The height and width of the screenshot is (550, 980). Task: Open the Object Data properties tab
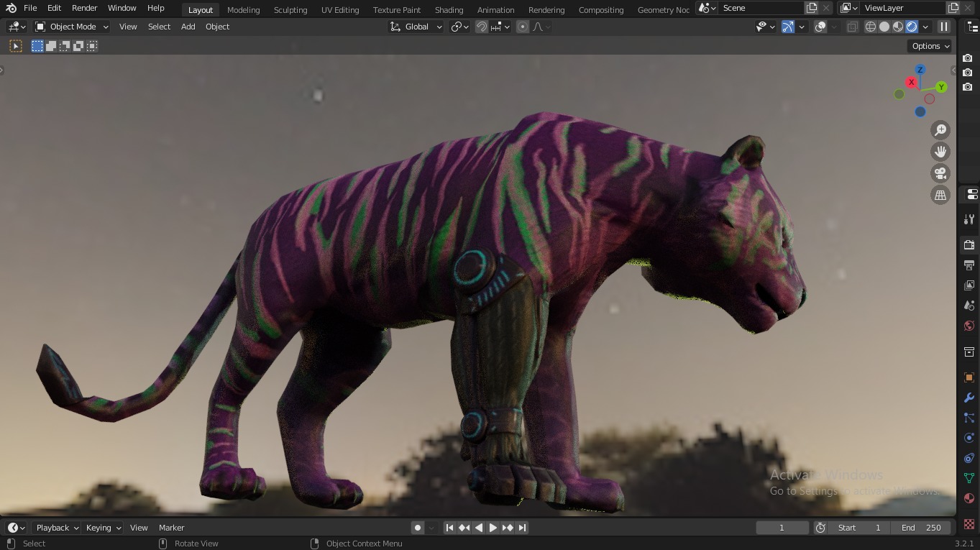[x=969, y=478]
